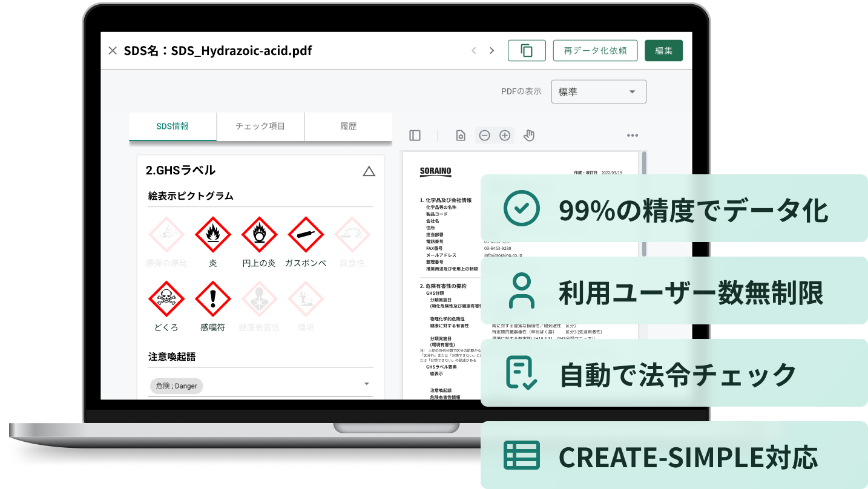
Task: Switch to the 履歴 tab
Action: (x=349, y=126)
